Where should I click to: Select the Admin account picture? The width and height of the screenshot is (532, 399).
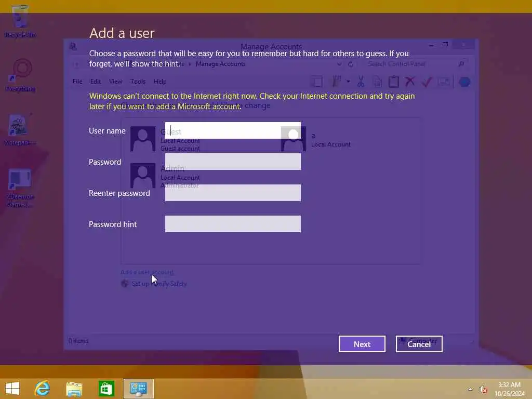(143, 176)
